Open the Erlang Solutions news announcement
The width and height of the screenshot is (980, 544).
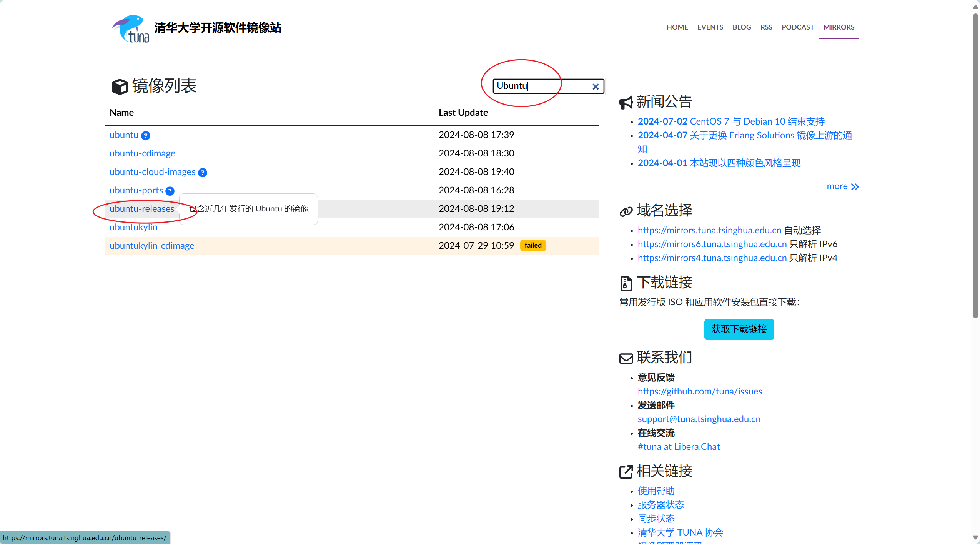[x=745, y=142]
